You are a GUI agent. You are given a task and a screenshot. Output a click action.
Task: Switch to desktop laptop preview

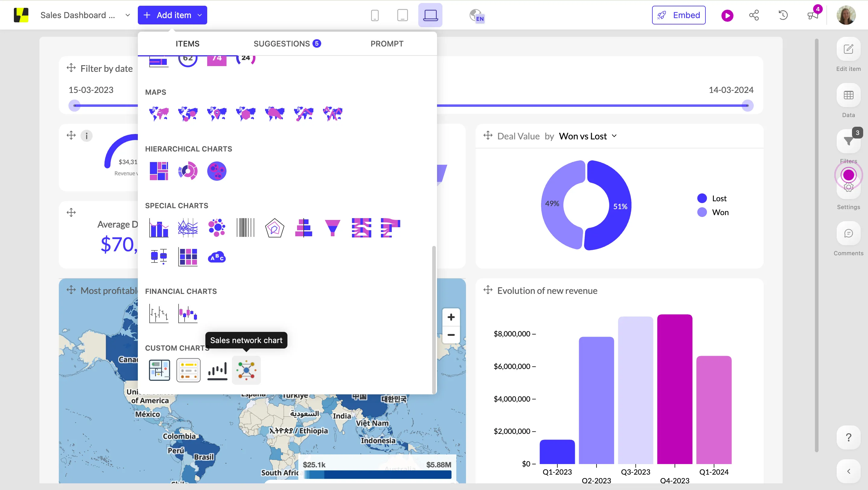tap(430, 15)
